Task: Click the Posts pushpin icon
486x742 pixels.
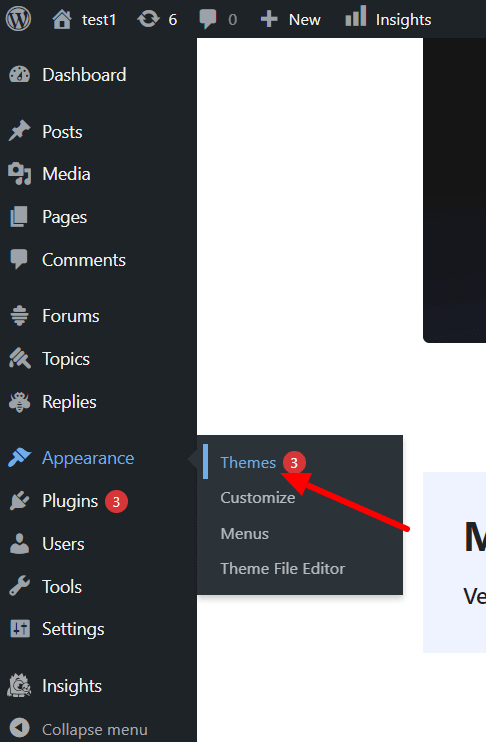Action: point(19,131)
